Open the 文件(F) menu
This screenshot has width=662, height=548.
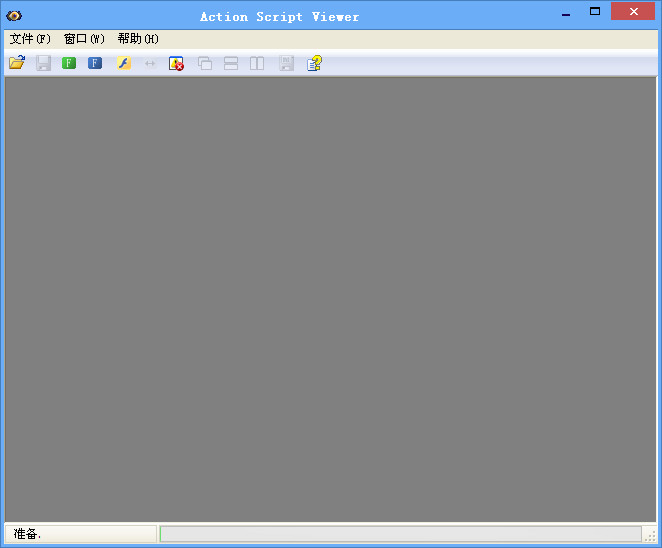click(x=30, y=39)
